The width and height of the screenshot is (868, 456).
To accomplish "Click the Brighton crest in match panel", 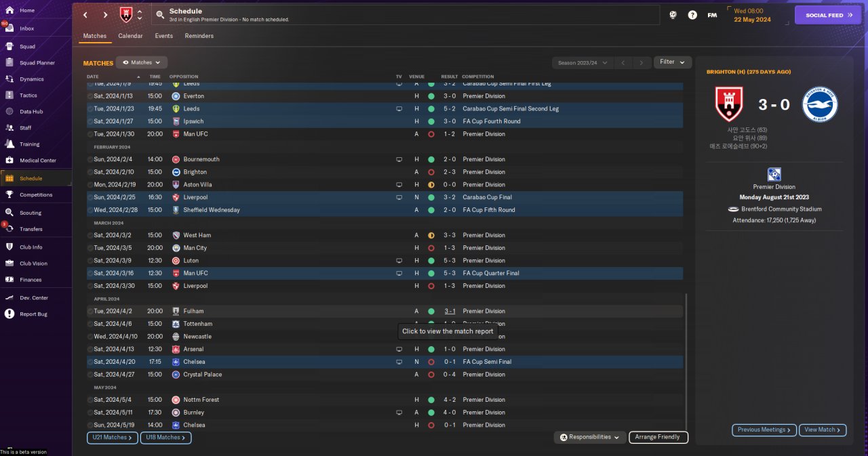I will tap(820, 104).
